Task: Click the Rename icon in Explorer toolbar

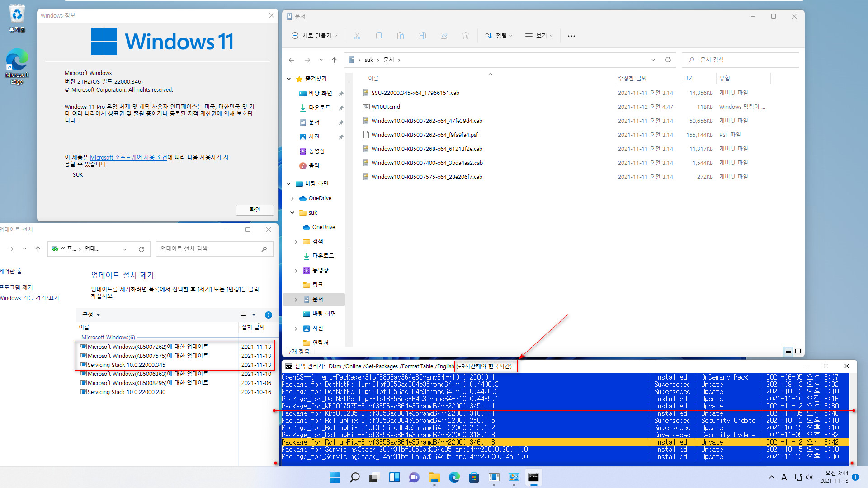Action: pos(422,36)
